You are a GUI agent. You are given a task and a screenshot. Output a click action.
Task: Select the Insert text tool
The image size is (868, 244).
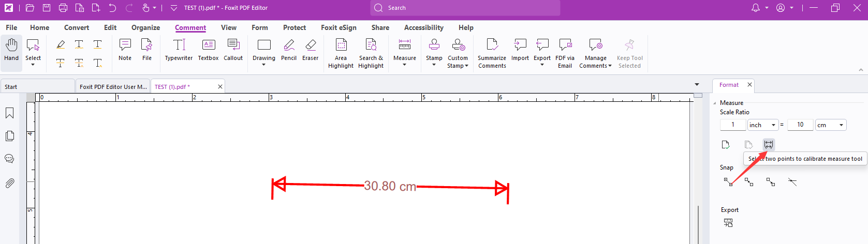[98, 63]
